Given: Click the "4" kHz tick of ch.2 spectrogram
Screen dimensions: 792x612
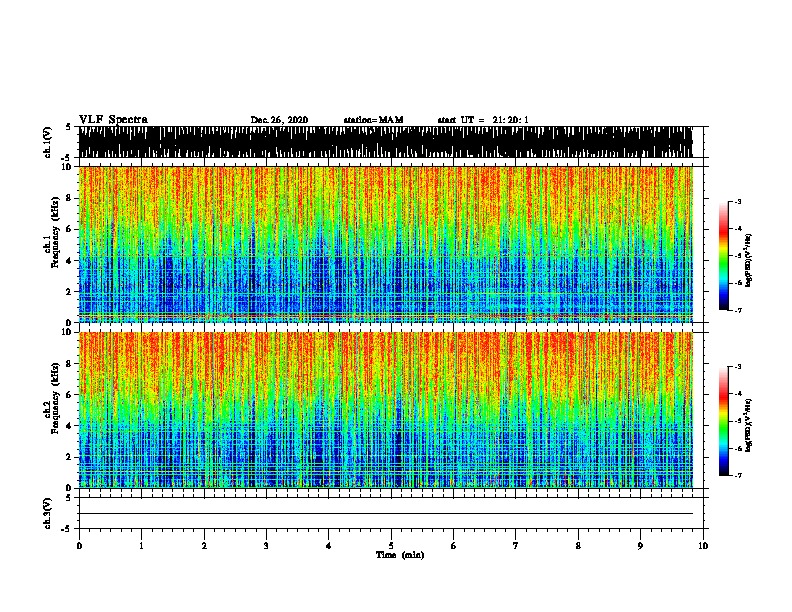Looking at the screenshot, I should point(69,426).
